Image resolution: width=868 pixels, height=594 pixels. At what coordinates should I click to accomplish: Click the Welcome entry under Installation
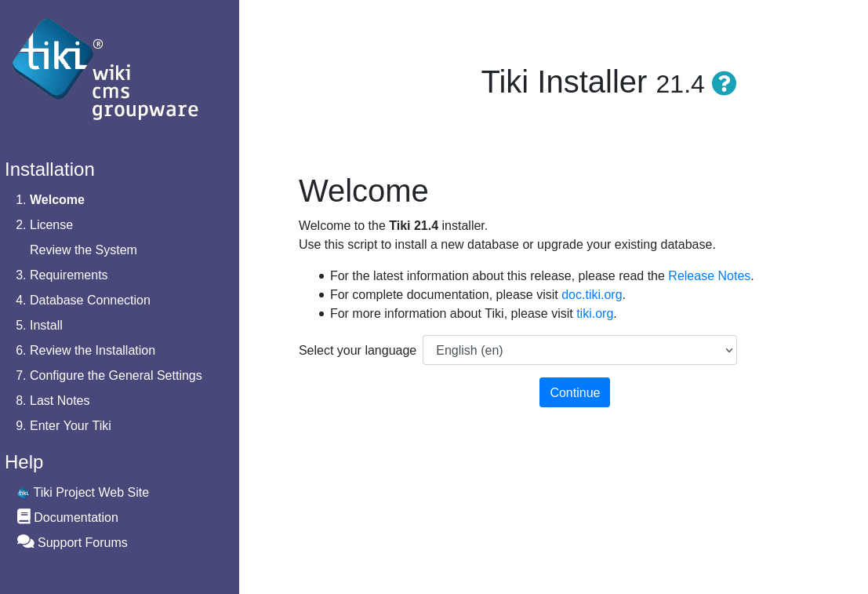coord(56,199)
